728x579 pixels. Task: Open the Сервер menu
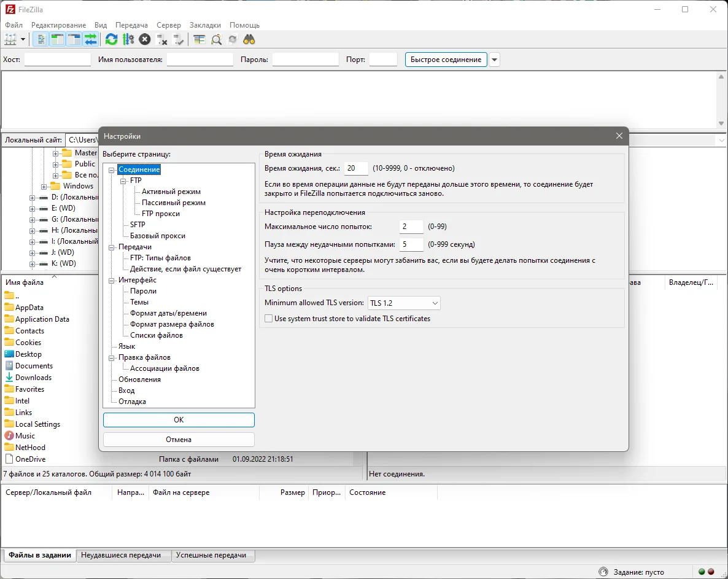pyautogui.click(x=169, y=25)
